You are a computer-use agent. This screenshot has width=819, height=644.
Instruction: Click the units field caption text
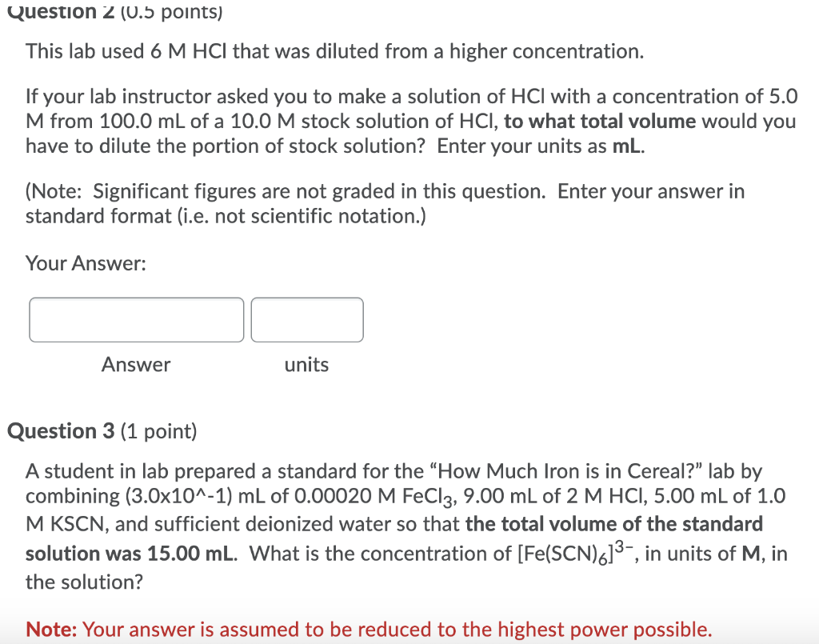coord(306,365)
